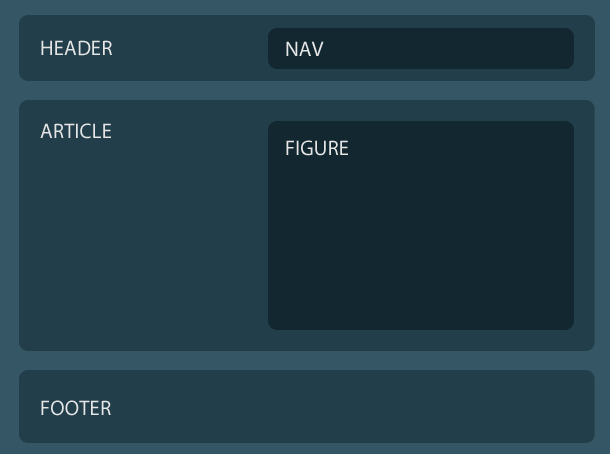Image resolution: width=610 pixels, height=454 pixels.
Task: Click the far right end of the FOOTER box
Action: (x=584, y=407)
